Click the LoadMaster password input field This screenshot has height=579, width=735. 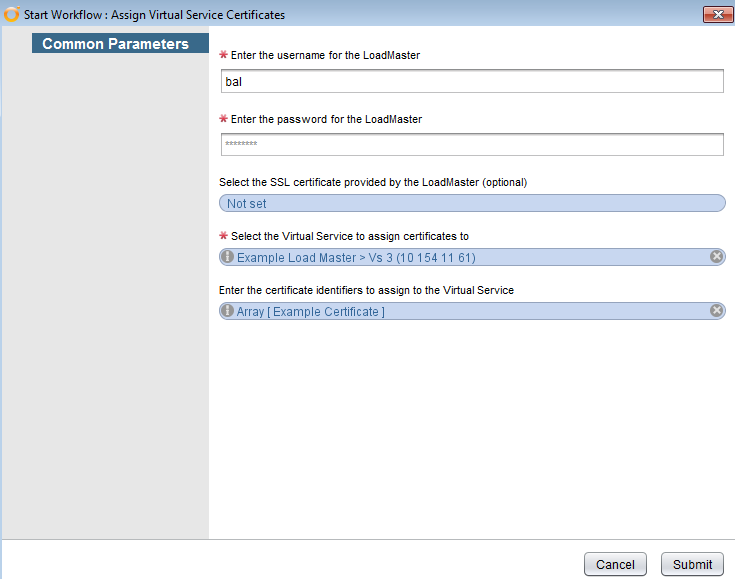click(x=472, y=144)
